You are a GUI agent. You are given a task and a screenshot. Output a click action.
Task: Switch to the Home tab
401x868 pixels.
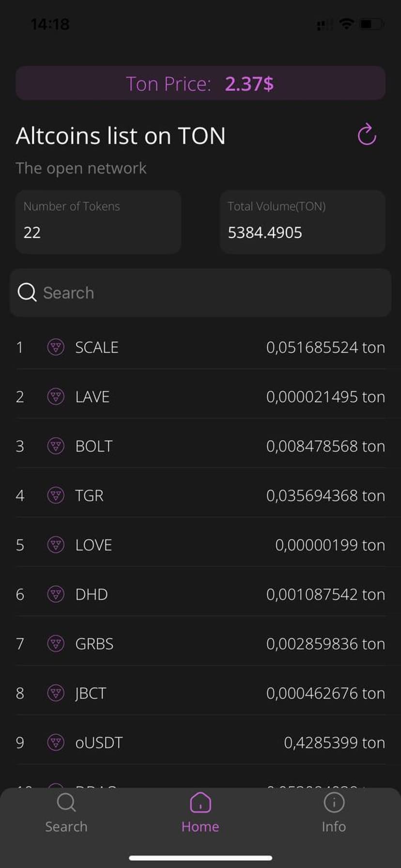pyautogui.click(x=200, y=813)
